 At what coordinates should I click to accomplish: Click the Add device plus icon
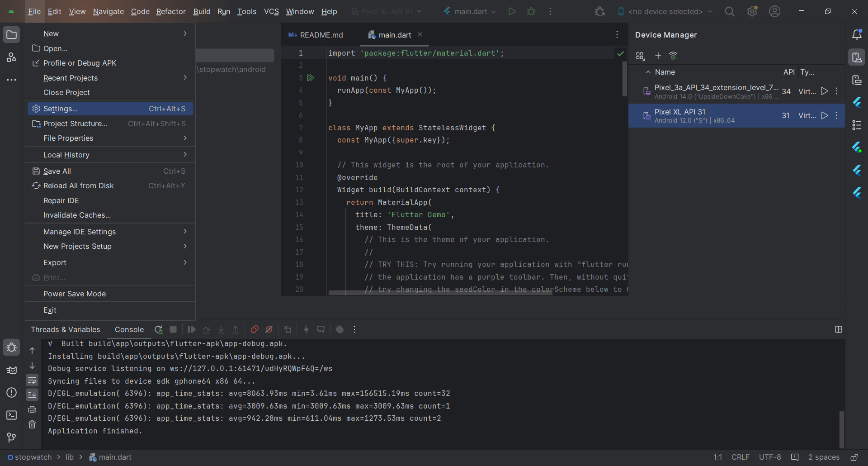658,56
